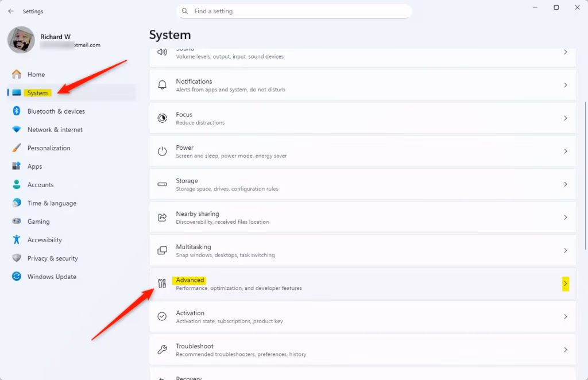Click the Accessibility figure icon
588x380 pixels.
[17, 239]
